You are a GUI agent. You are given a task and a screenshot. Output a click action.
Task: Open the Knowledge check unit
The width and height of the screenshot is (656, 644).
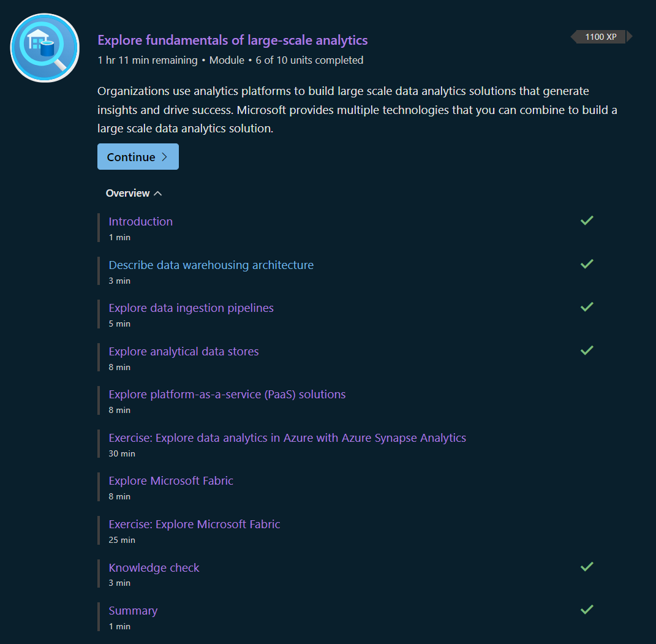click(154, 567)
